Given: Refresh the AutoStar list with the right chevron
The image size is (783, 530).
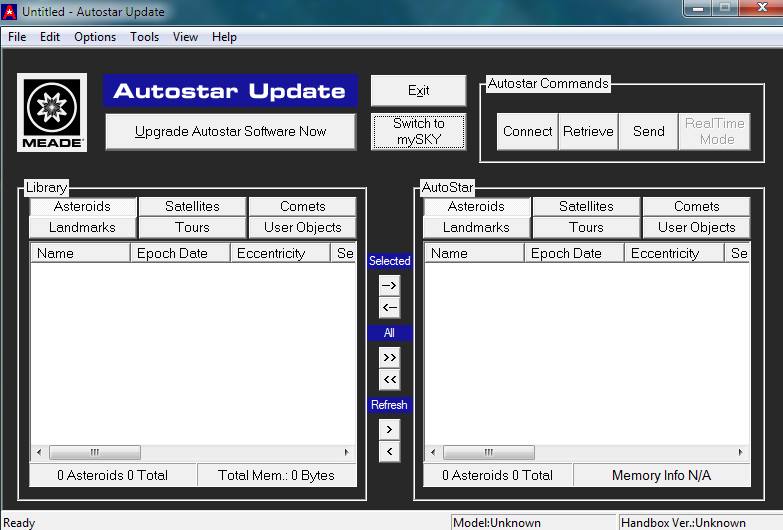Looking at the screenshot, I should pos(389,429).
